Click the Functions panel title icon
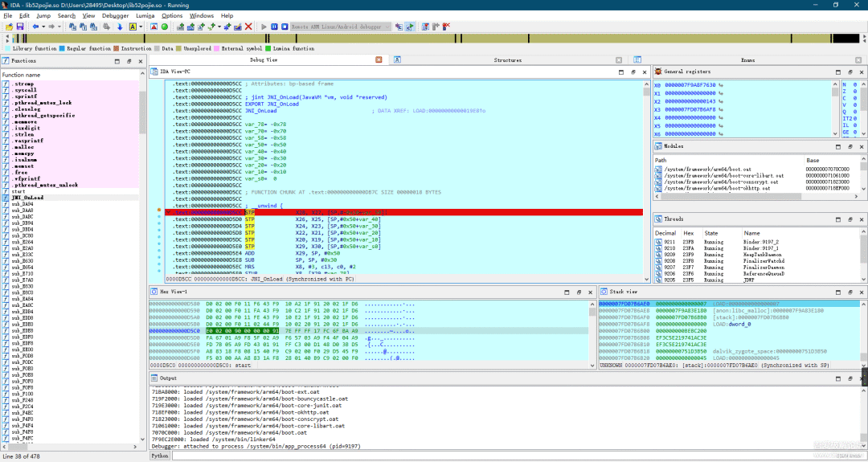This screenshot has width=868, height=462. pyautogui.click(x=6, y=61)
